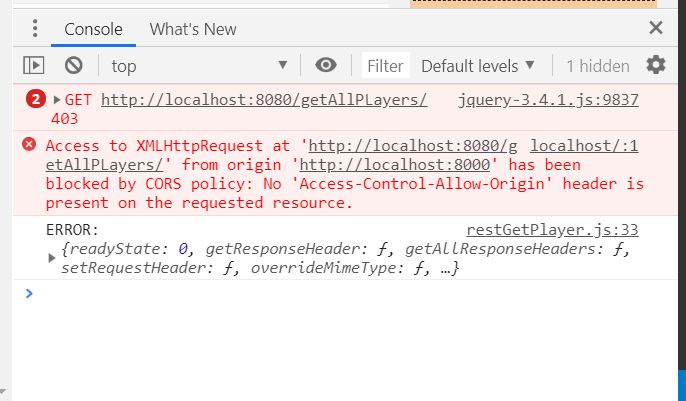Click the red 2 repeat count badge

point(36,99)
